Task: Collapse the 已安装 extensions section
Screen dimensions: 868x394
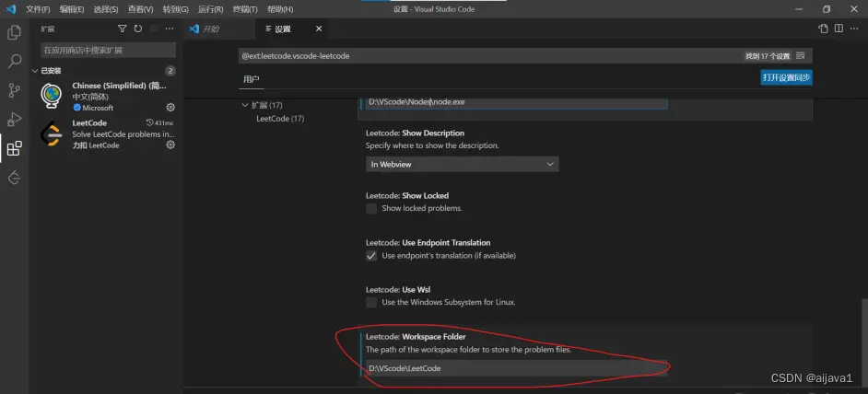Action: 35,71
